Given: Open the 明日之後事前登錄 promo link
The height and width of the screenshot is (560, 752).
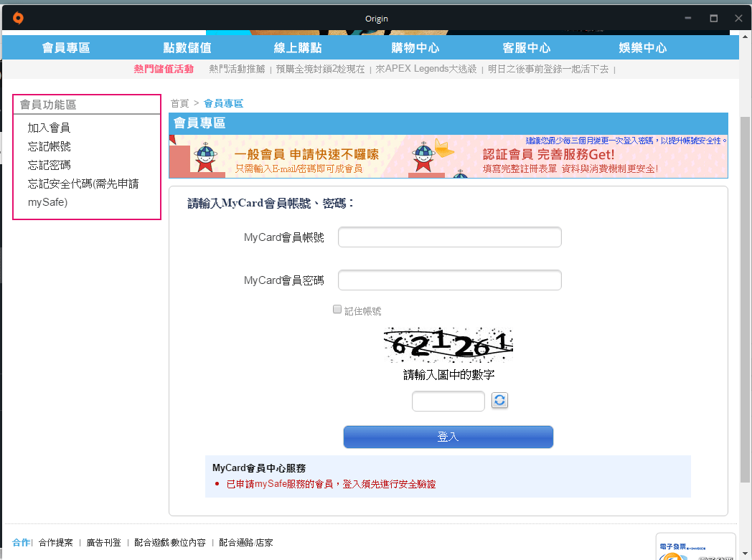Looking at the screenshot, I should [x=548, y=69].
